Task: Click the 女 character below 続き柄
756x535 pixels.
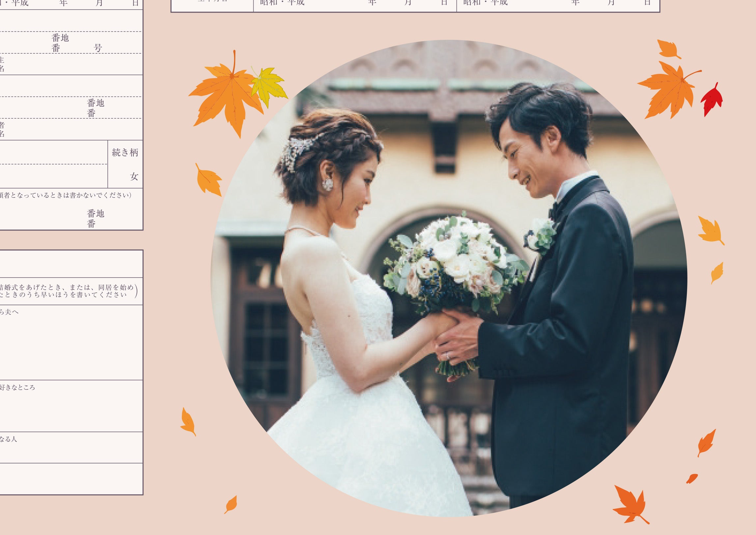Action: point(134,177)
